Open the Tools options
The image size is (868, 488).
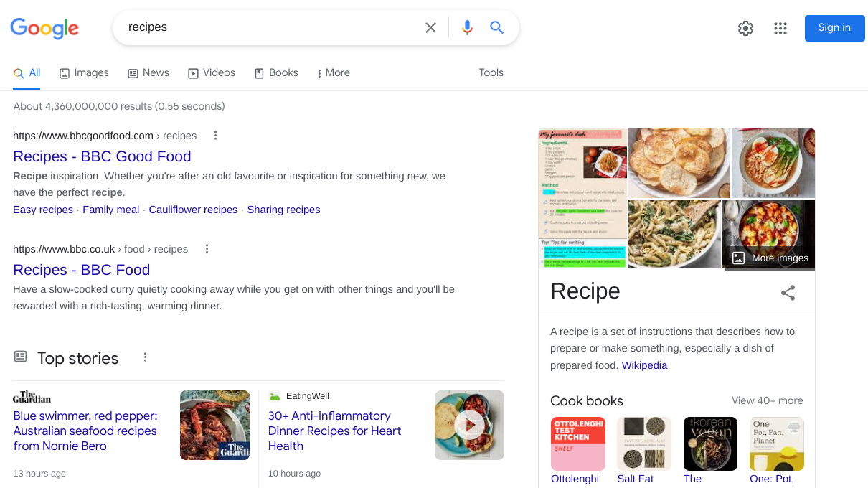tap(491, 72)
